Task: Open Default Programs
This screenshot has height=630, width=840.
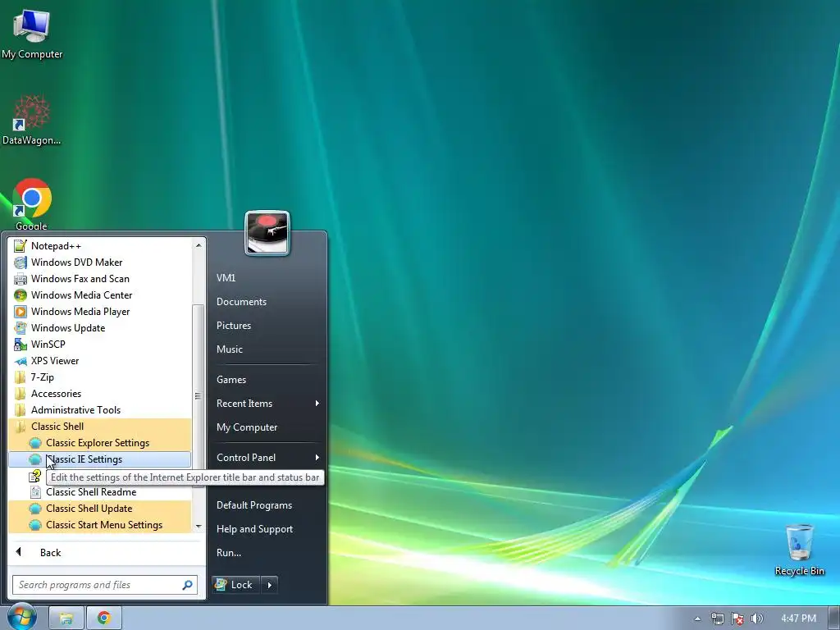Action: point(267,505)
